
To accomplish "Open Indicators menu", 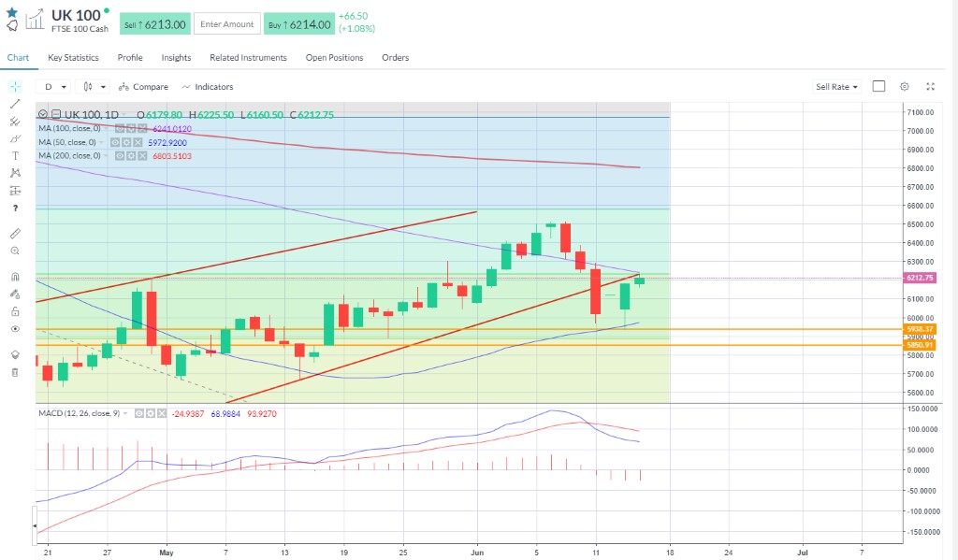I will pyautogui.click(x=208, y=87).
